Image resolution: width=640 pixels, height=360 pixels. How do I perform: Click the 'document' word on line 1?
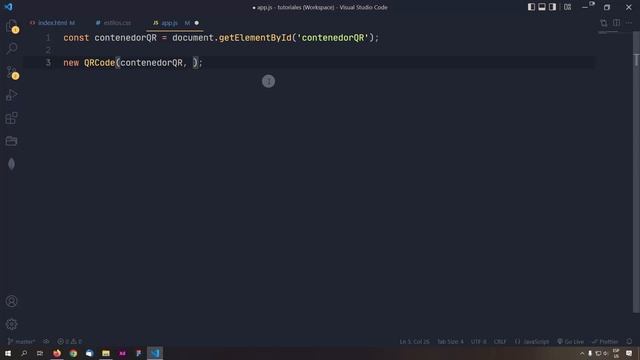click(x=193, y=38)
